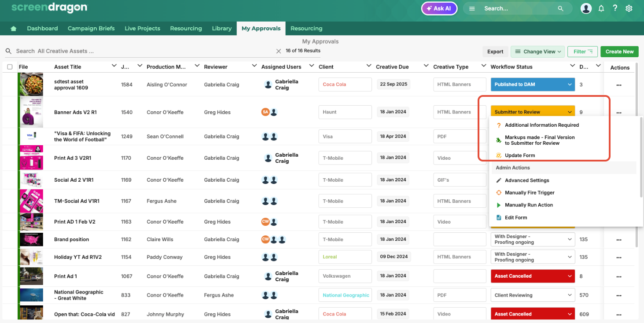Click the magnifier icon in top search bar
This screenshot has width=644, height=323.
[560, 8]
